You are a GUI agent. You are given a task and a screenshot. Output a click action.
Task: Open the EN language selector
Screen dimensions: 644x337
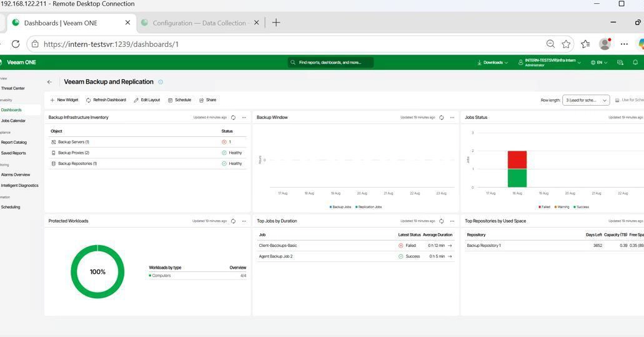(599, 63)
